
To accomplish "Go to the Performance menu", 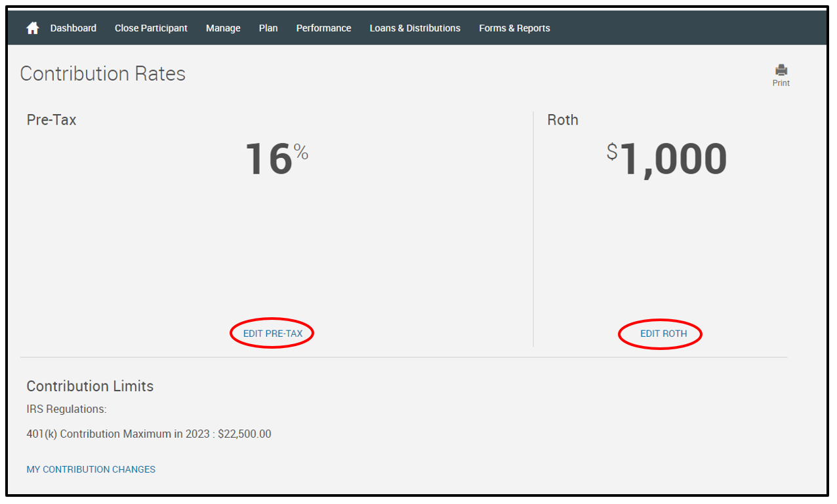I will click(x=323, y=28).
